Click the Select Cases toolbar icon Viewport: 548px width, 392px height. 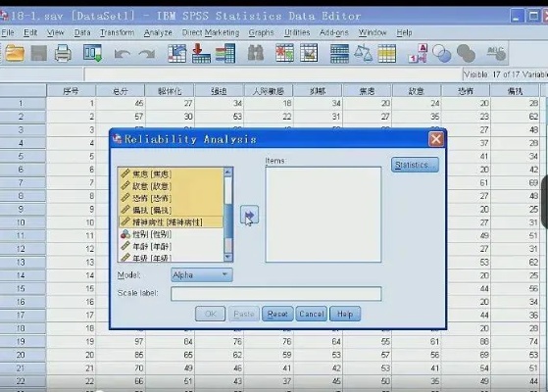[387, 54]
